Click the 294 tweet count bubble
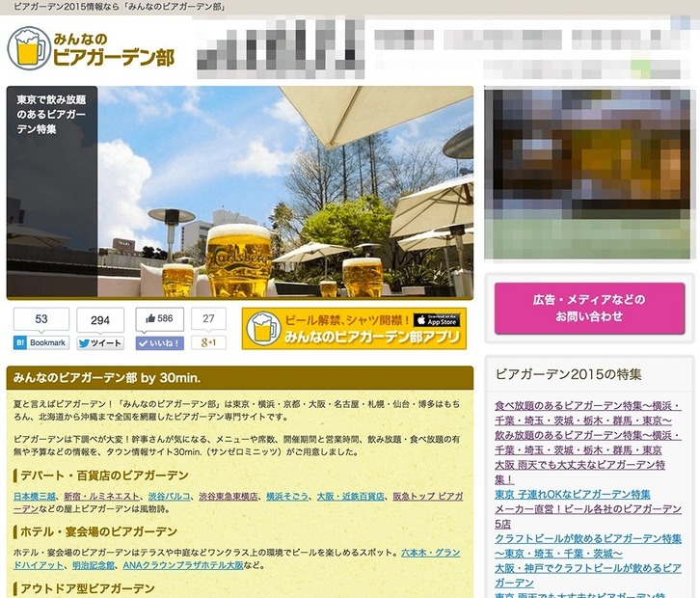The height and width of the screenshot is (598, 700). tap(100, 320)
